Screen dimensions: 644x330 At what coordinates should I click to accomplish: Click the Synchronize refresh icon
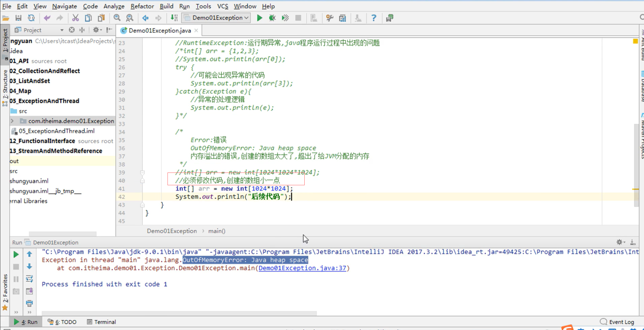31,18
